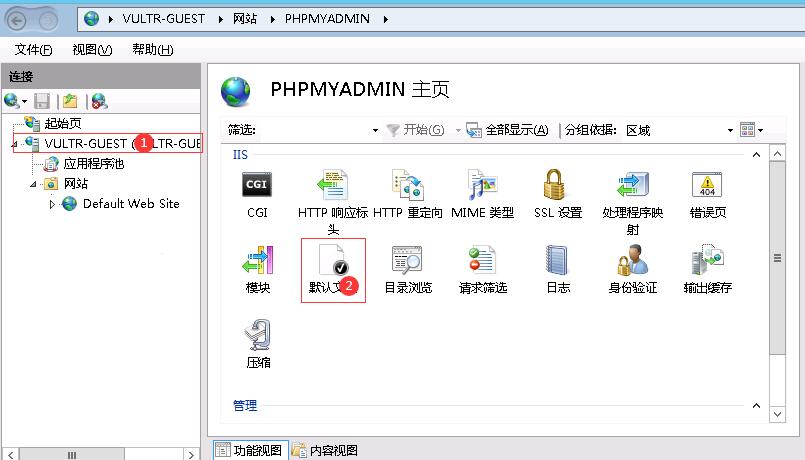Open 压缩 feature icon
Screen dimensions: 805x460
[258, 335]
